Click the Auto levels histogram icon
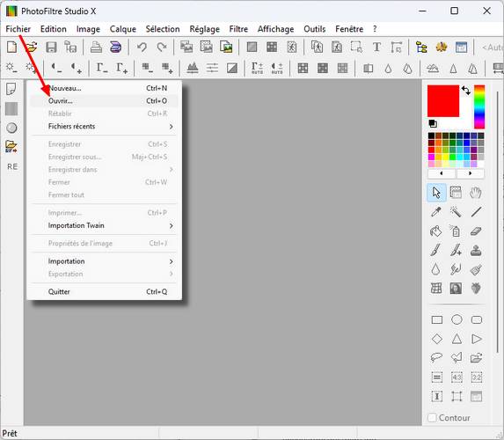The width and height of the screenshot is (504, 440). point(193,68)
